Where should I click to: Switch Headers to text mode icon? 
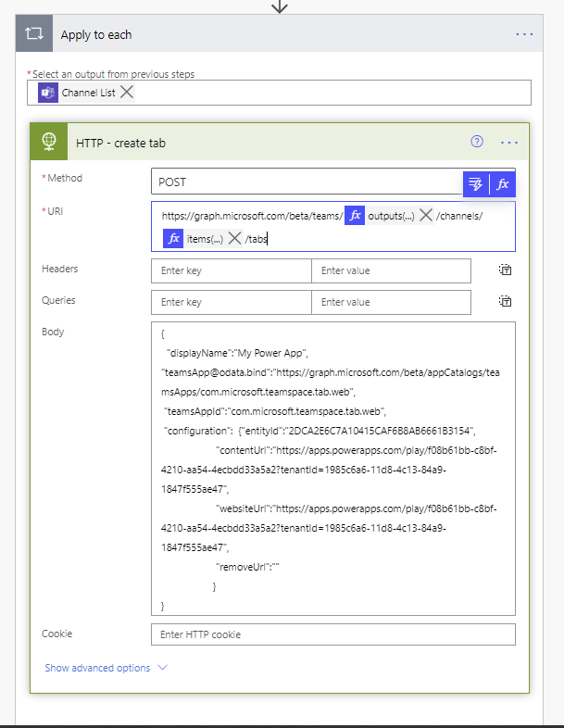click(505, 270)
